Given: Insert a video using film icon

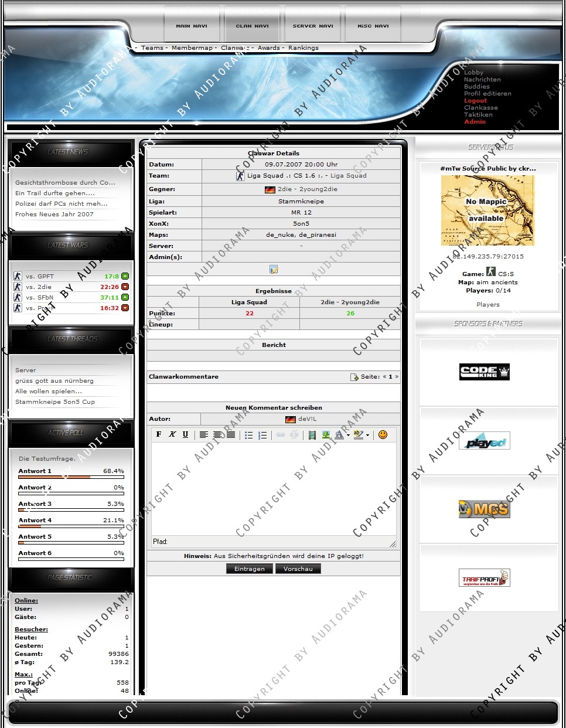Looking at the screenshot, I should click(x=312, y=435).
